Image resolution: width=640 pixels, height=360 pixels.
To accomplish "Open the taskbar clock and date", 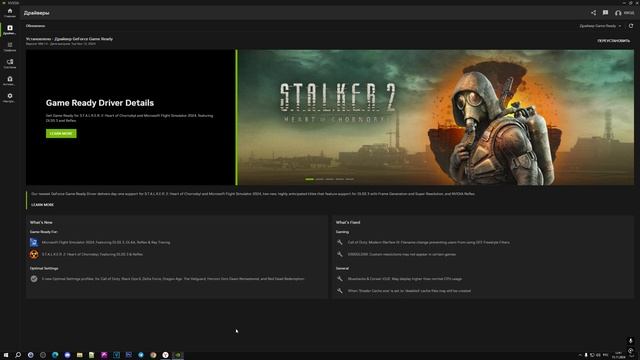I will [x=618, y=355].
